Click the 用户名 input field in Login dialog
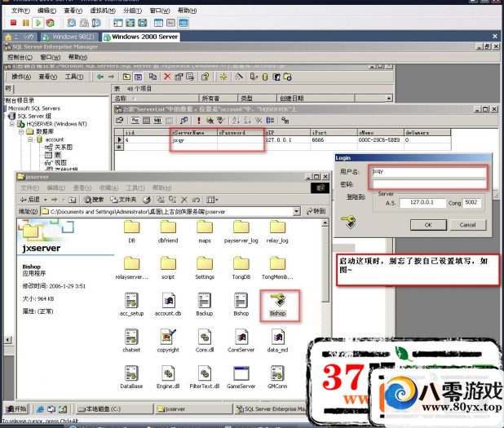The height and width of the screenshot is (428, 504). point(429,171)
